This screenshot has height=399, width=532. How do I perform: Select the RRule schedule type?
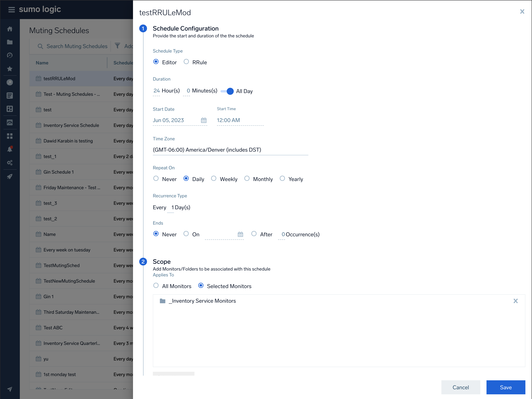(x=186, y=62)
